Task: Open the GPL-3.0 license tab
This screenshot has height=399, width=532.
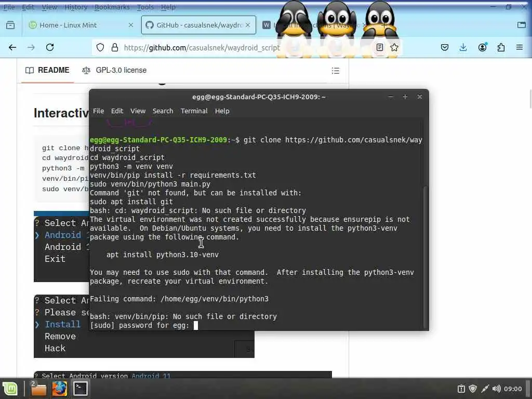Action: point(115,70)
